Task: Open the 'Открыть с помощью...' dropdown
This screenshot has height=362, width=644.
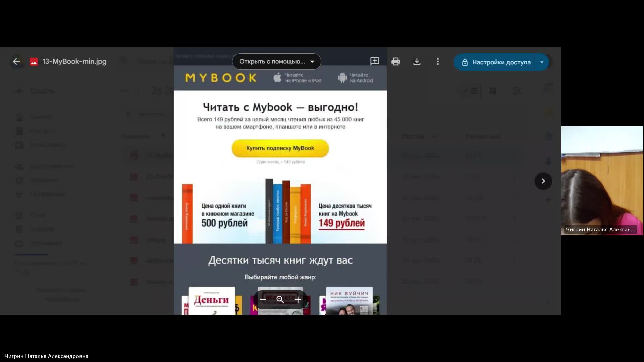Action: click(x=277, y=62)
